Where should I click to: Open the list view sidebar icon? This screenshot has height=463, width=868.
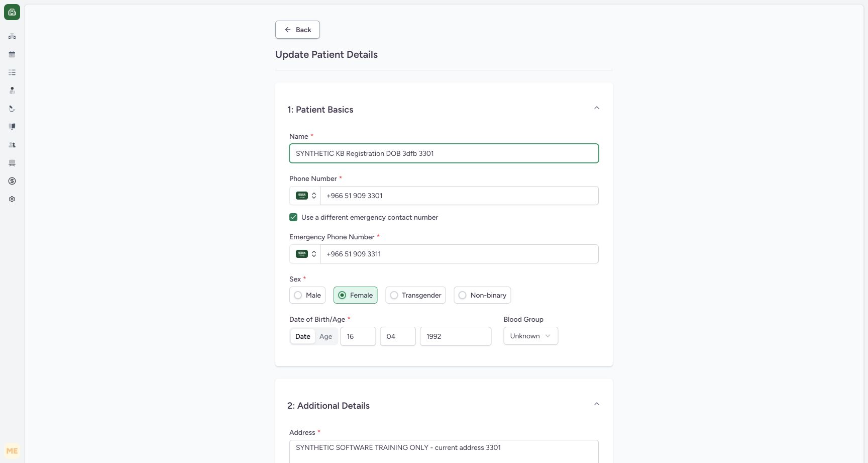point(12,72)
